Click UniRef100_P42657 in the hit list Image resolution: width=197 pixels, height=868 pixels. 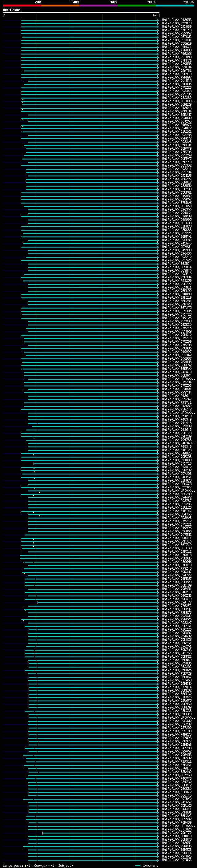176,802
